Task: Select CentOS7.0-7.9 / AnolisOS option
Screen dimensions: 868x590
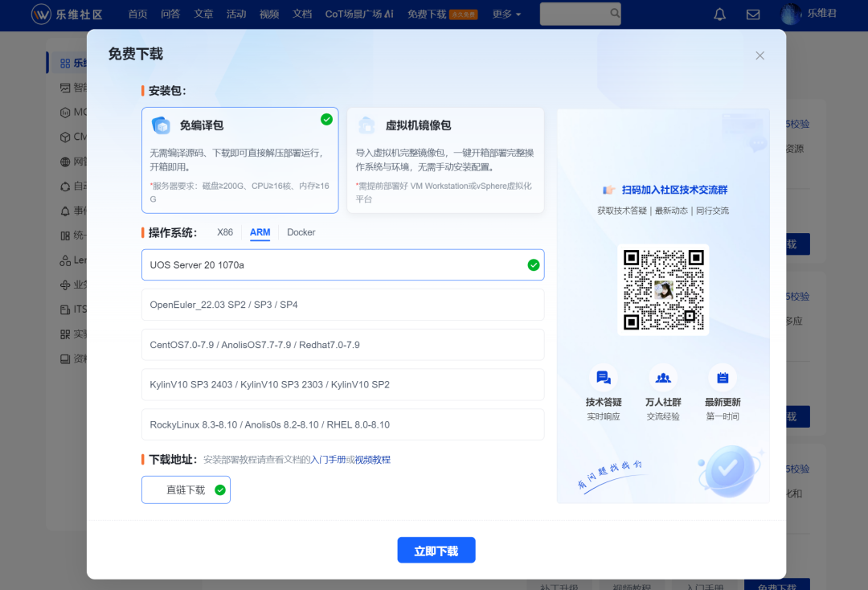Action: tap(342, 345)
